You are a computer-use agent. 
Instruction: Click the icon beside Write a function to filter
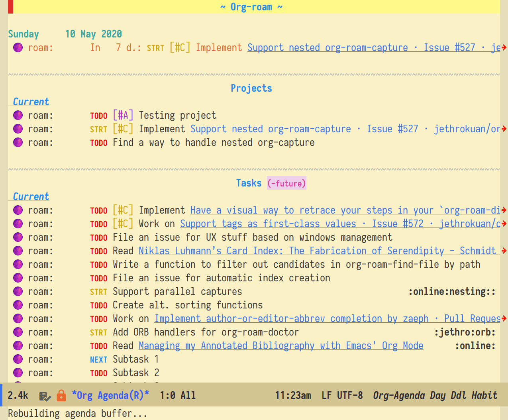[x=18, y=265]
